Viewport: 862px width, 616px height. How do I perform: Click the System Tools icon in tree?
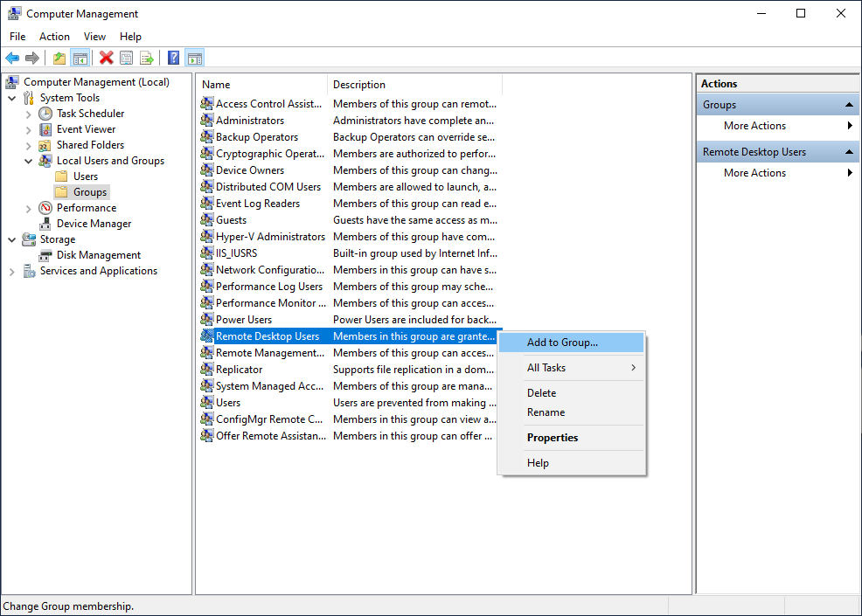click(29, 98)
